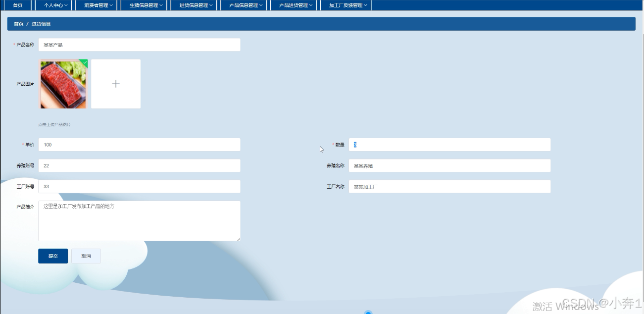This screenshot has width=644, height=314.
Task: Open the uploaded meat product thumbnail
Action: (63, 84)
